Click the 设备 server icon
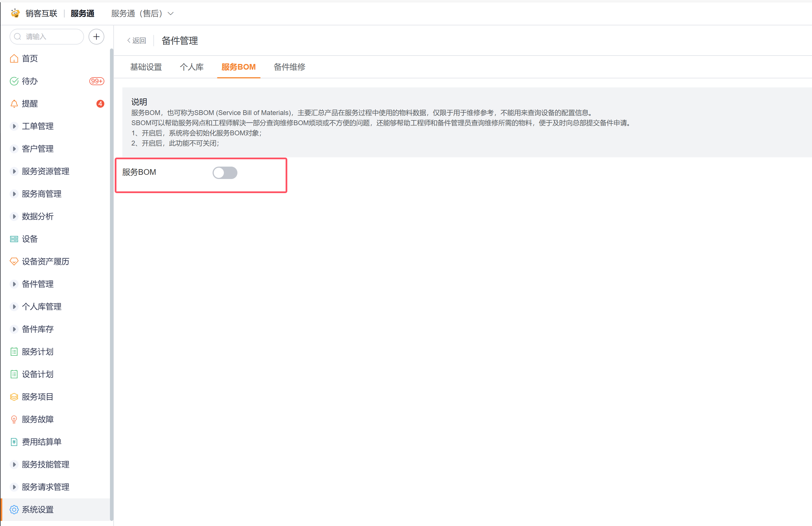Viewport: 812px width, 526px height. point(14,239)
